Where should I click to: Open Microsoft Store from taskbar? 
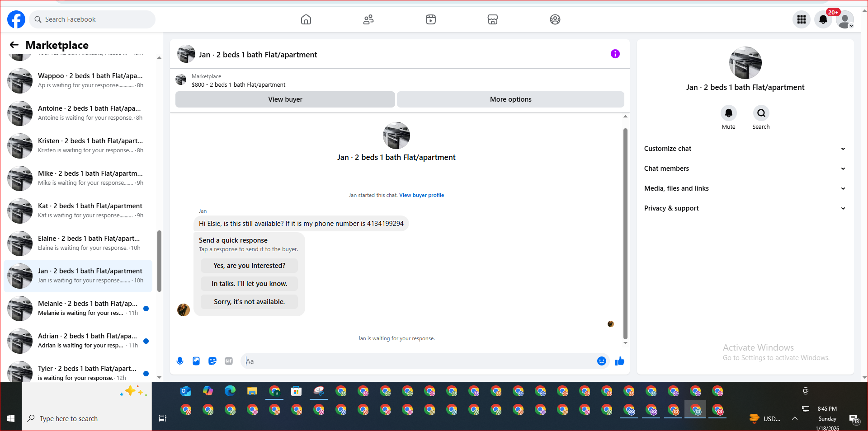(x=297, y=391)
